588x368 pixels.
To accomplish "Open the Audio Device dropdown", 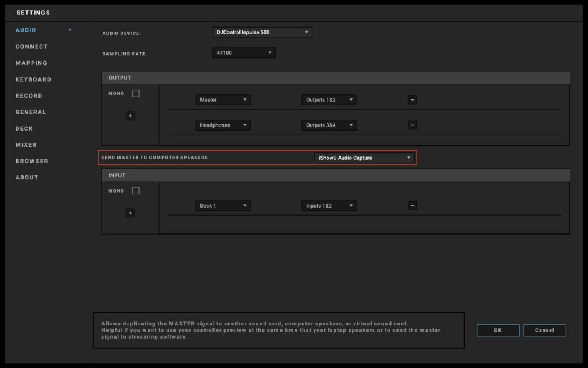I will pyautogui.click(x=262, y=33).
